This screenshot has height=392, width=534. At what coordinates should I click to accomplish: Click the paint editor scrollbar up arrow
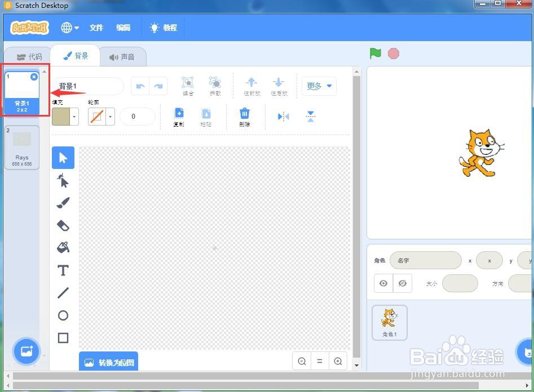pyautogui.click(x=356, y=72)
